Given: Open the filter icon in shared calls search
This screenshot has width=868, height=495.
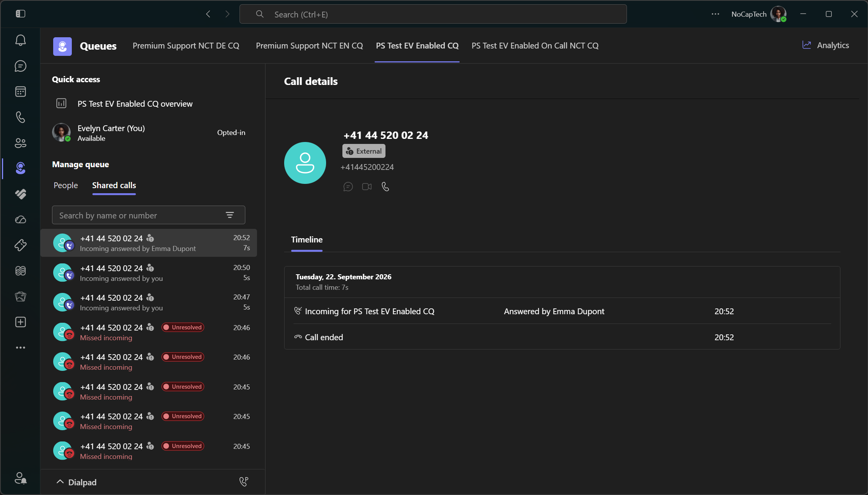Looking at the screenshot, I should tap(230, 215).
